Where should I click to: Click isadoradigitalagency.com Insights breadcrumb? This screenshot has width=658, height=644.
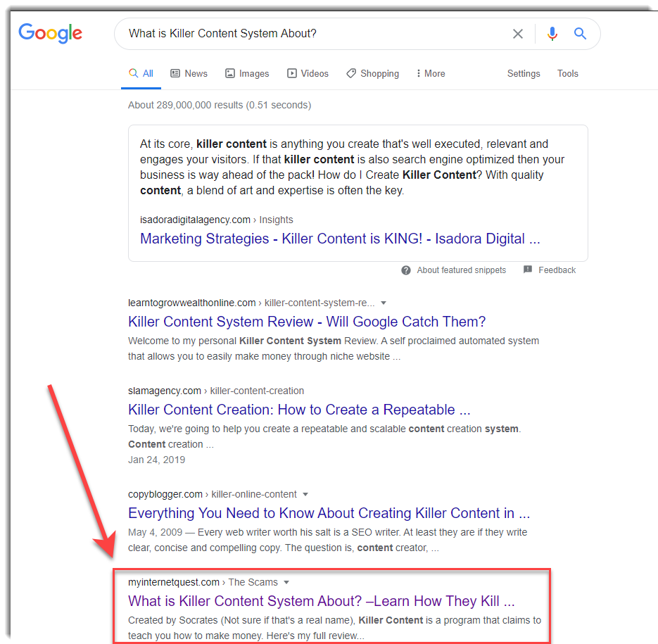point(217,220)
